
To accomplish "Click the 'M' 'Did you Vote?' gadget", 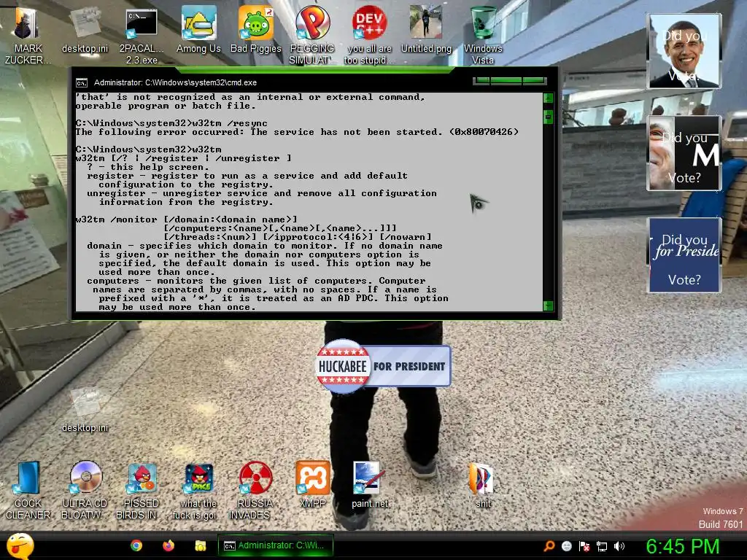I will (x=684, y=153).
